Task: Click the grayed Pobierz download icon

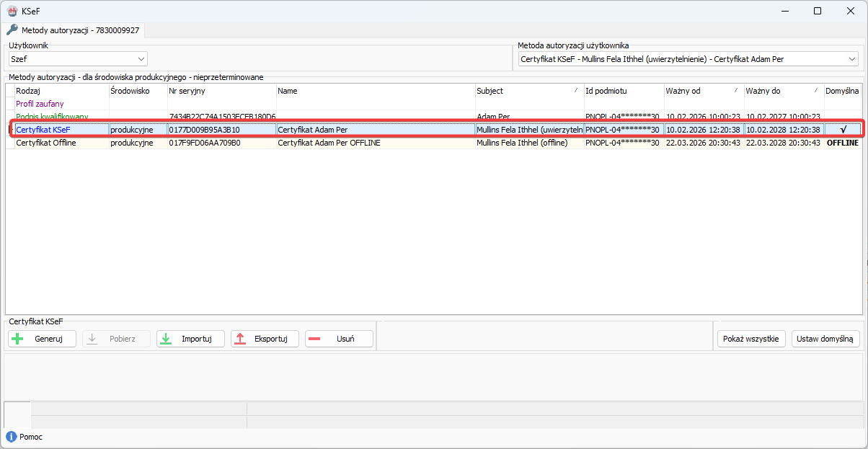Action: coord(92,339)
